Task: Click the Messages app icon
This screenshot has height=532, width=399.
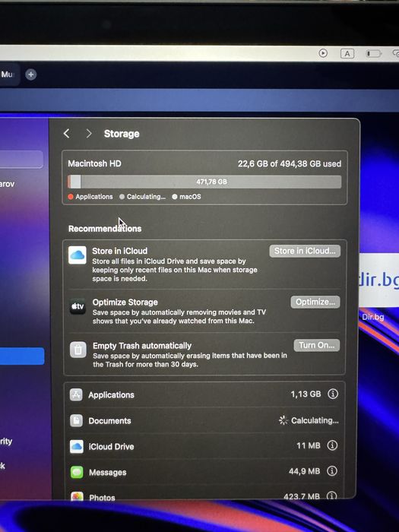Action: pyautogui.click(x=77, y=472)
